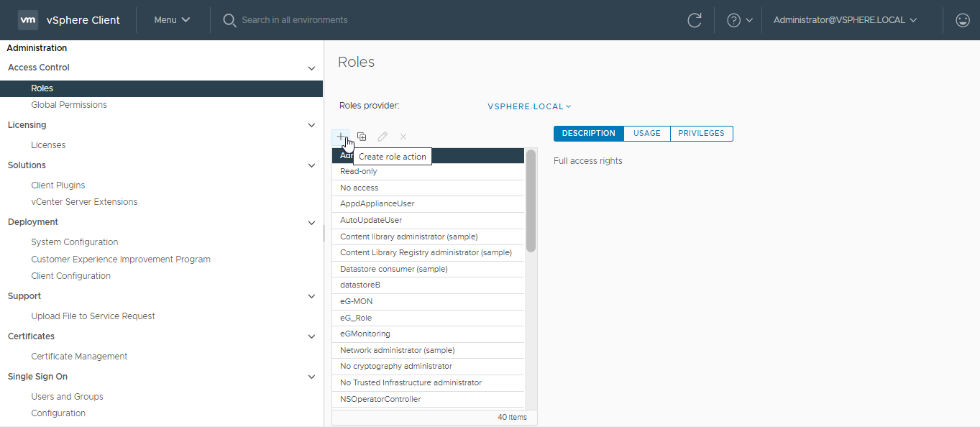The height and width of the screenshot is (427, 980).
Task: Click the vSphere Client title
Action: click(83, 20)
